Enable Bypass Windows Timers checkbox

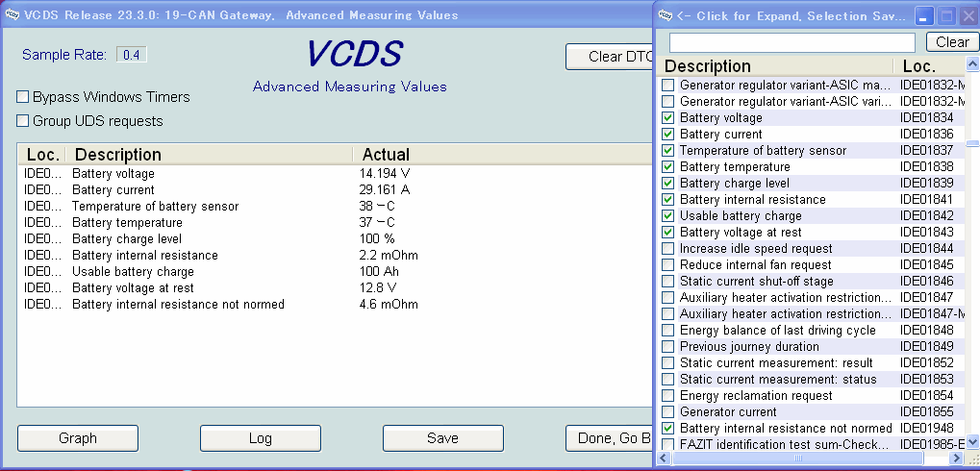[23, 97]
